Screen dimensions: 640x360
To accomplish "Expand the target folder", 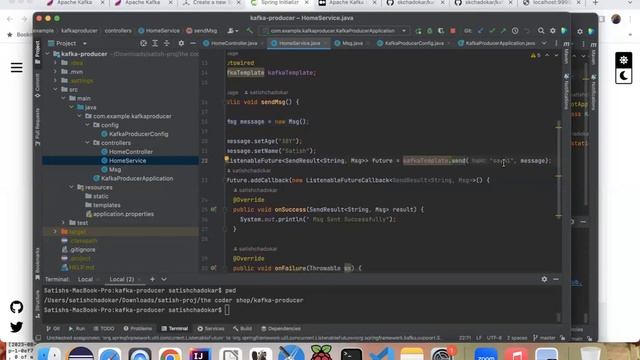I will pos(56,231).
